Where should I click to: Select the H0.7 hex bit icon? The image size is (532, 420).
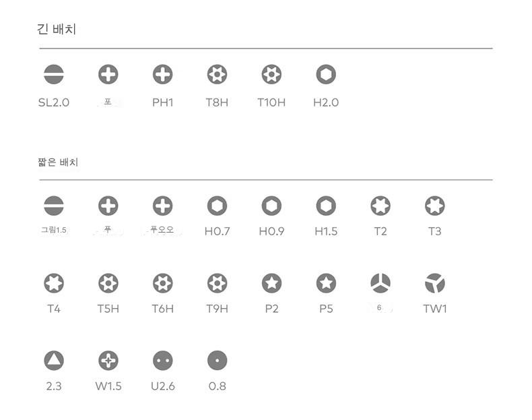(x=217, y=206)
